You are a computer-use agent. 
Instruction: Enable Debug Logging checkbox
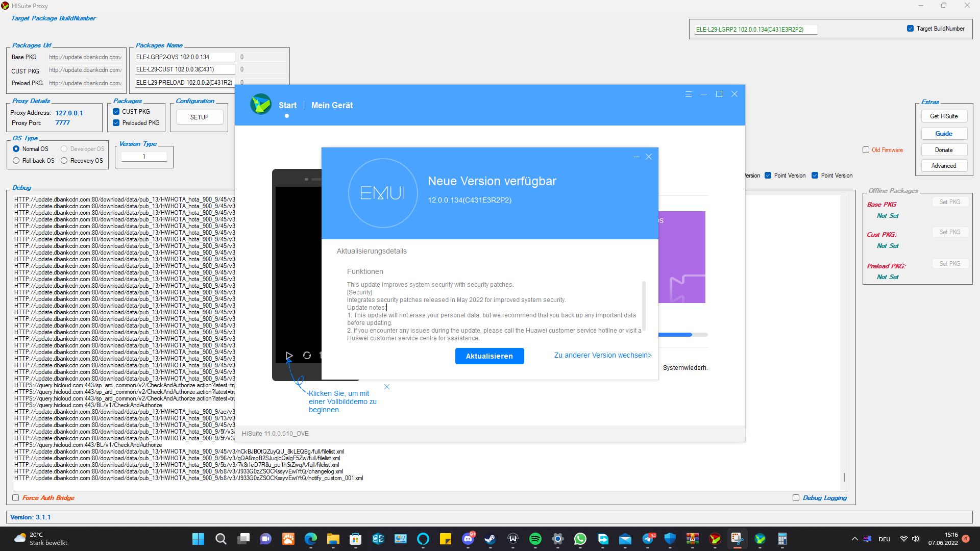coord(796,498)
